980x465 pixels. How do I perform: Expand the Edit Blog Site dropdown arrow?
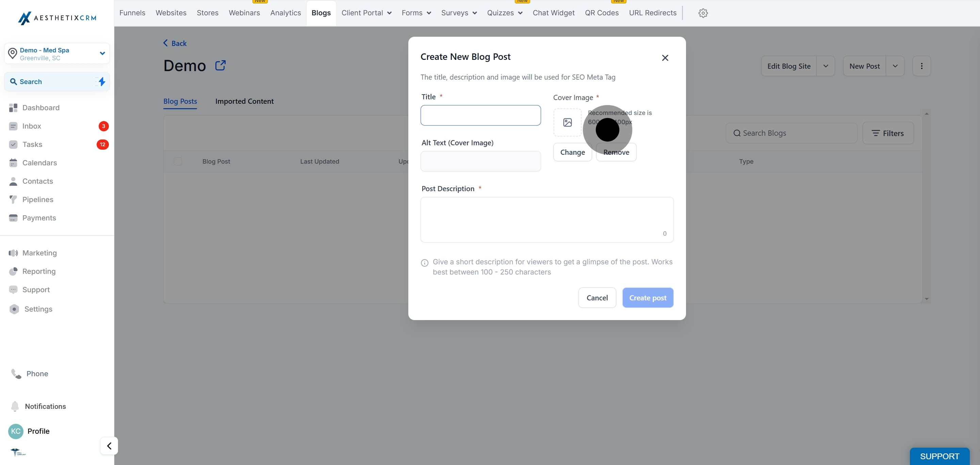(825, 66)
